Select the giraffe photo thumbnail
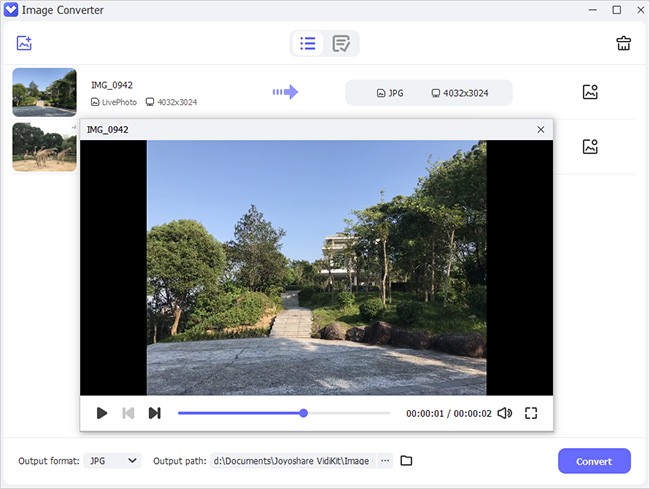The image size is (650, 489). tap(44, 147)
